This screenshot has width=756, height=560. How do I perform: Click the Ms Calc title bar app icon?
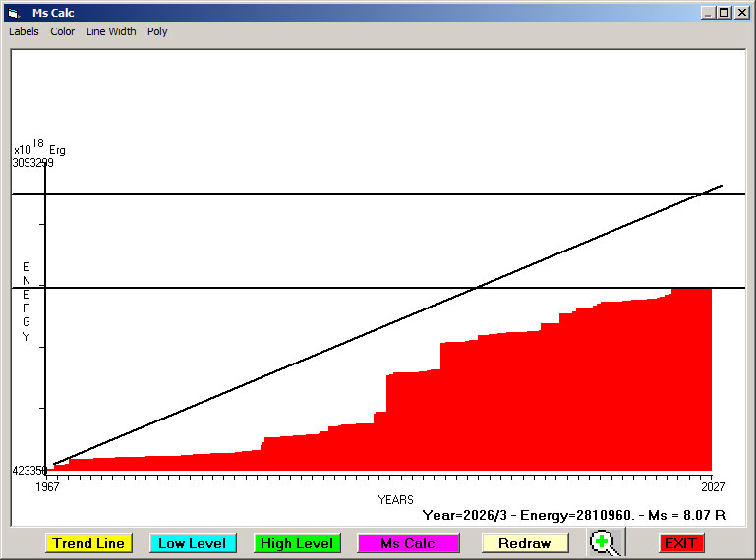coord(13,13)
